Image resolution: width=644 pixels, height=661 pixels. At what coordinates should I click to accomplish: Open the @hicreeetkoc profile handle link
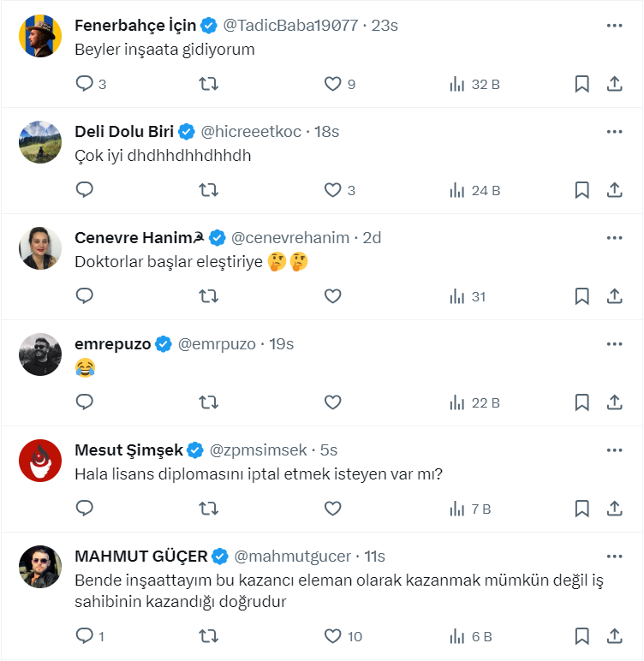tap(253, 131)
